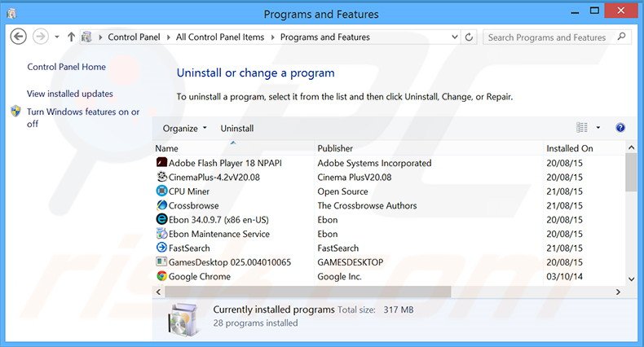
Task: Click the GamesDesktop program icon
Action: pos(162,261)
